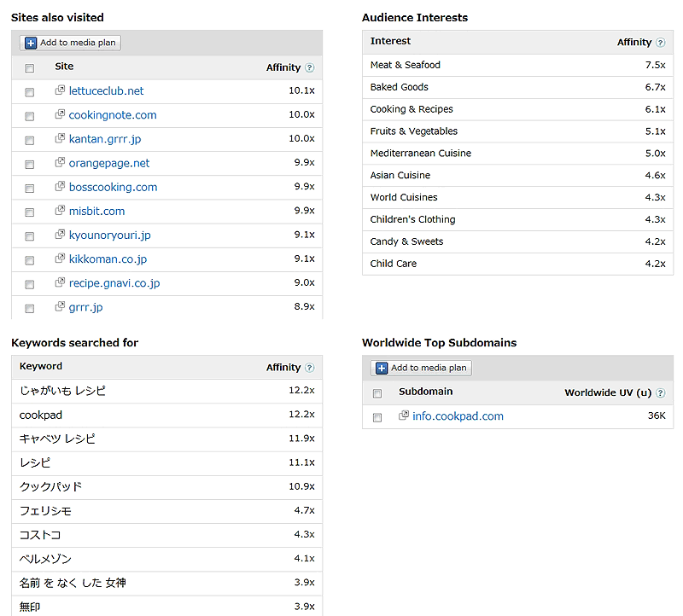Click external-link icon beside kikkoman.co.jp
Viewport: 683px width, 616px height.
tap(61, 259)
